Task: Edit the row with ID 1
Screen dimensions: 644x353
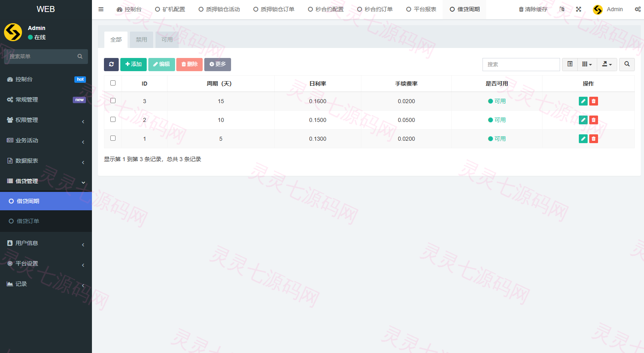Action: coord(583,139)
